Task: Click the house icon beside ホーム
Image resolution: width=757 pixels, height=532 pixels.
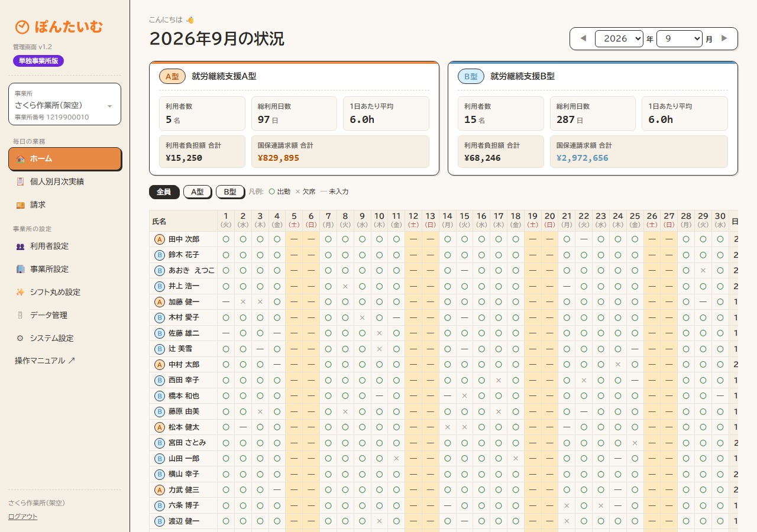Action: coord(20,159)
